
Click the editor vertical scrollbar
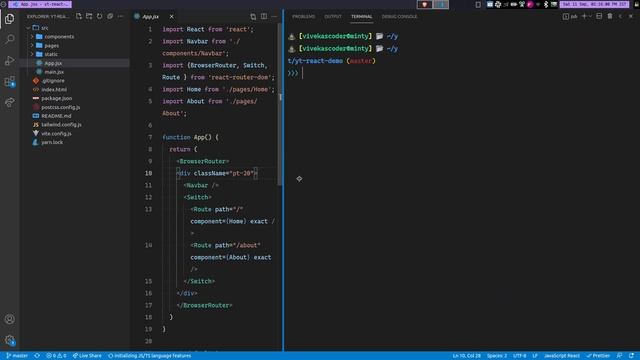click(x=280, y=104)
